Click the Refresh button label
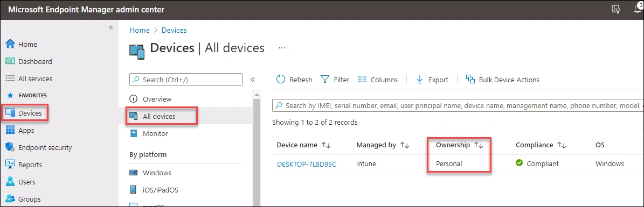This screenshot has width=644, height=207. (301, 80)
